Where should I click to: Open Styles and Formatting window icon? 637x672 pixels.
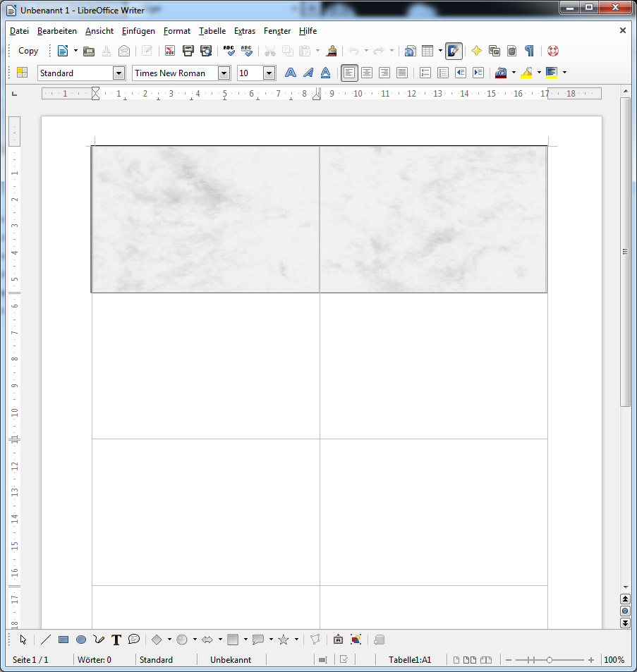(x=22, y=73)
